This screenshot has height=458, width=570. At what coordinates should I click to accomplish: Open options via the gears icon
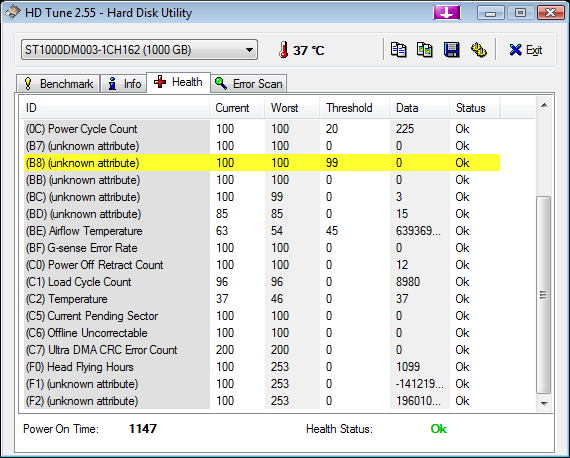pos(479,50)
